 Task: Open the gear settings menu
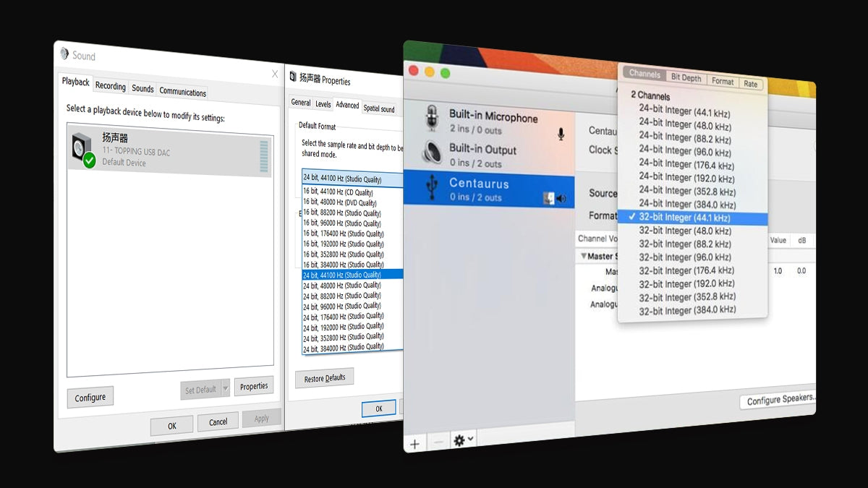[461, 440]
